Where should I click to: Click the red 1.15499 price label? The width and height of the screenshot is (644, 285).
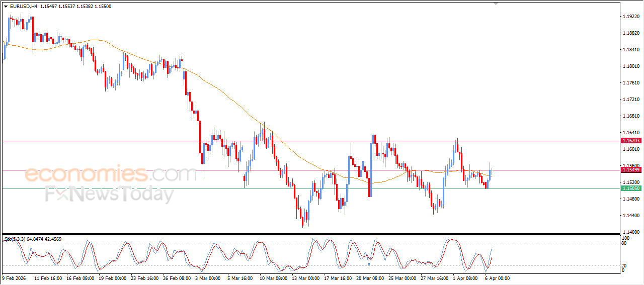[x=631, y=170]
